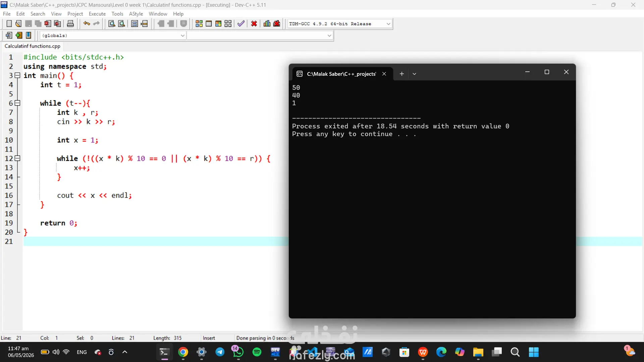The width and height of the screenshot is (644, 362).
Task: Click 'Press any key to continue' text
Action: click(354, 134)
